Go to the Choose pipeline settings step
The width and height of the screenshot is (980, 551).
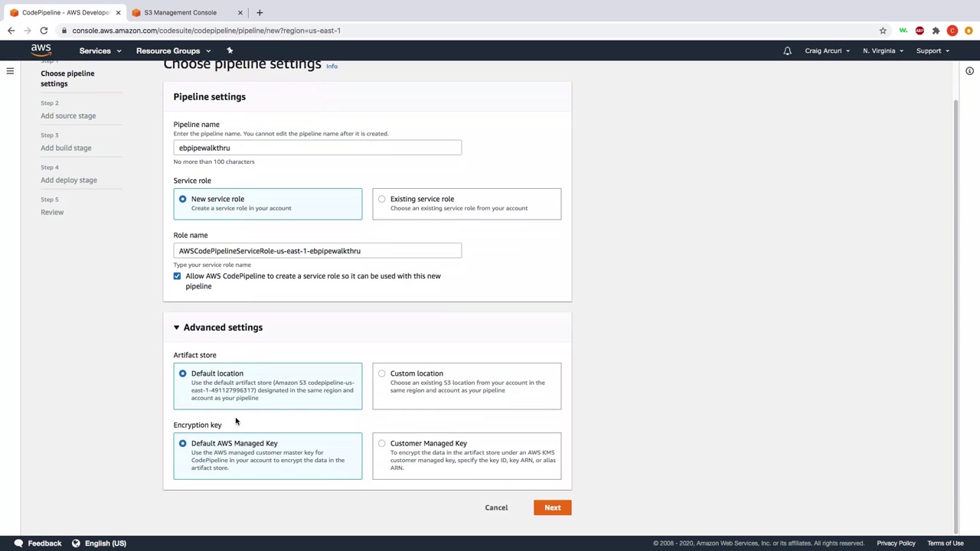coord(67,79)
